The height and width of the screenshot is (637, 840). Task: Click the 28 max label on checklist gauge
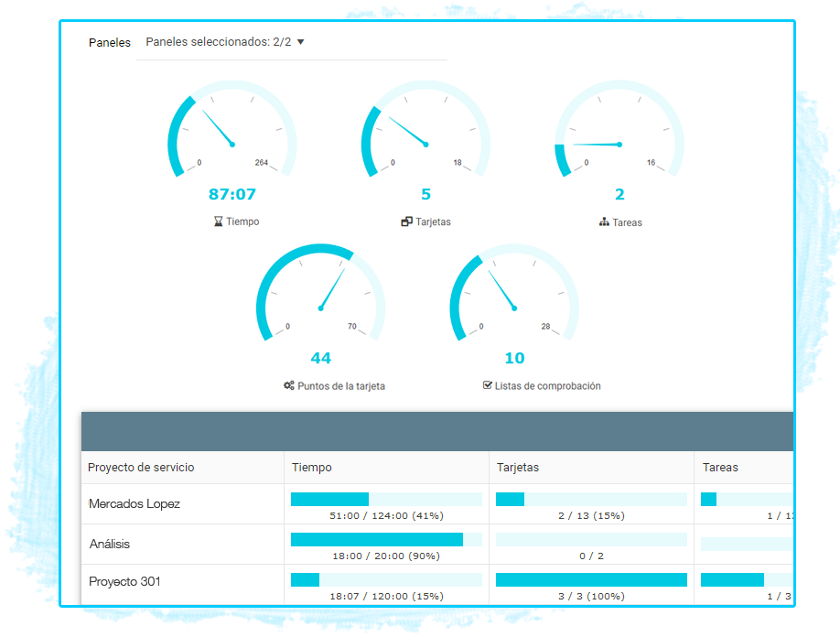coord(545,326)
